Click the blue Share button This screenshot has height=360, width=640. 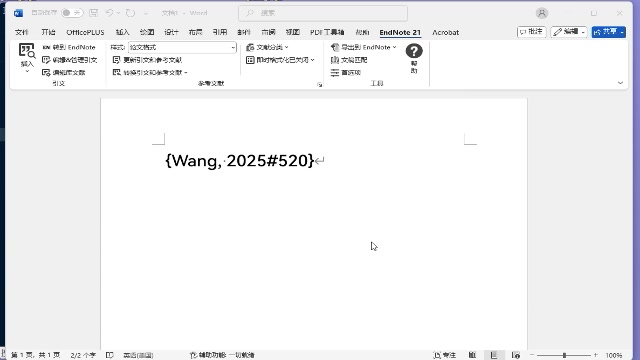click(609, 32)
